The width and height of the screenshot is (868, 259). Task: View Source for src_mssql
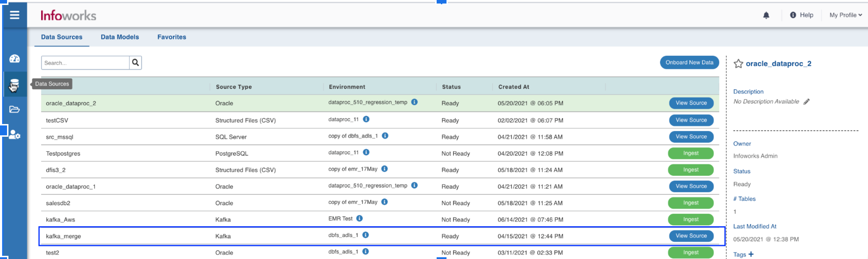(x=691, y=137)
